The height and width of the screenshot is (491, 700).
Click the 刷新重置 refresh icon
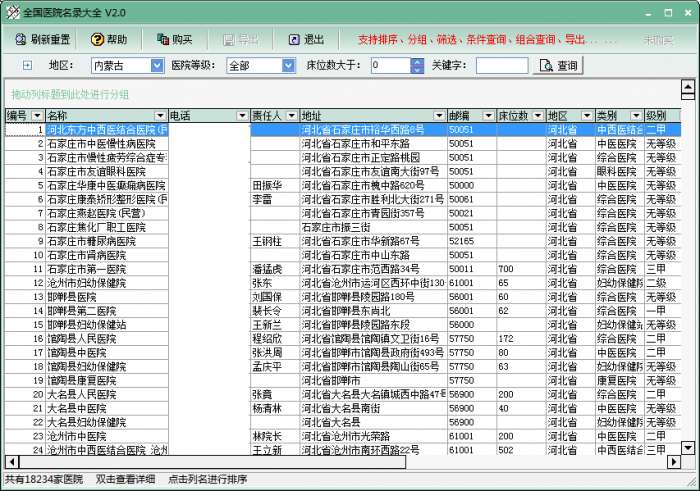click(x=21, y=39)
